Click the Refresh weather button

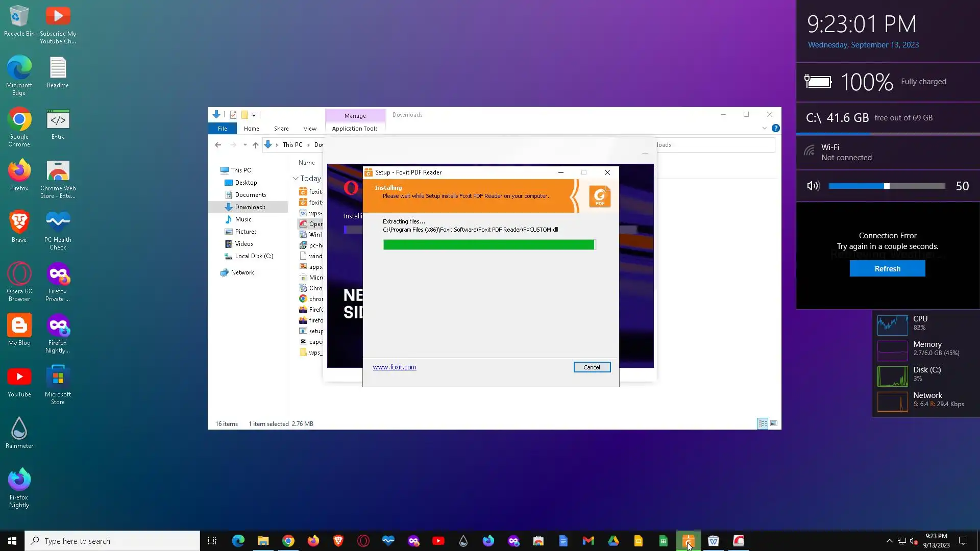[x=887, y=269]
